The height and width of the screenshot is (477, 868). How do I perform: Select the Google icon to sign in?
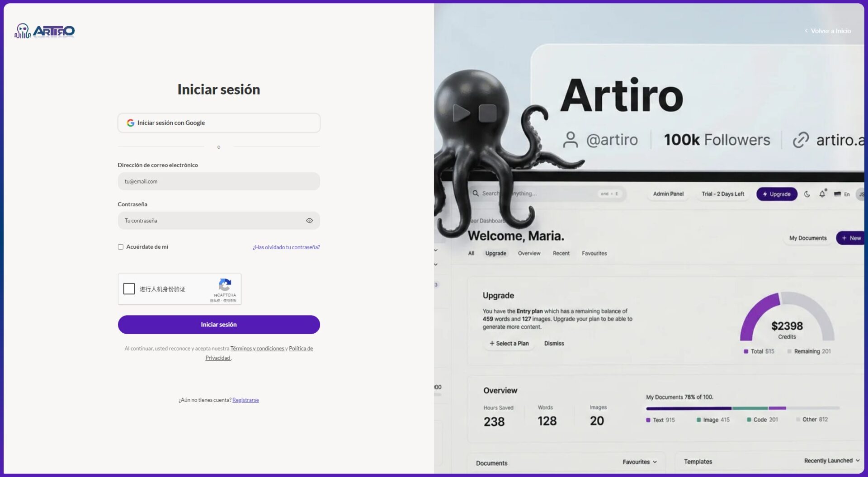point(130,123)
